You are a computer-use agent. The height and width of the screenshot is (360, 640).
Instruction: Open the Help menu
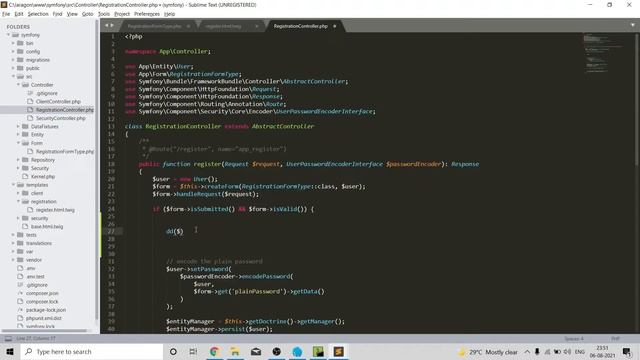point(169,14)
